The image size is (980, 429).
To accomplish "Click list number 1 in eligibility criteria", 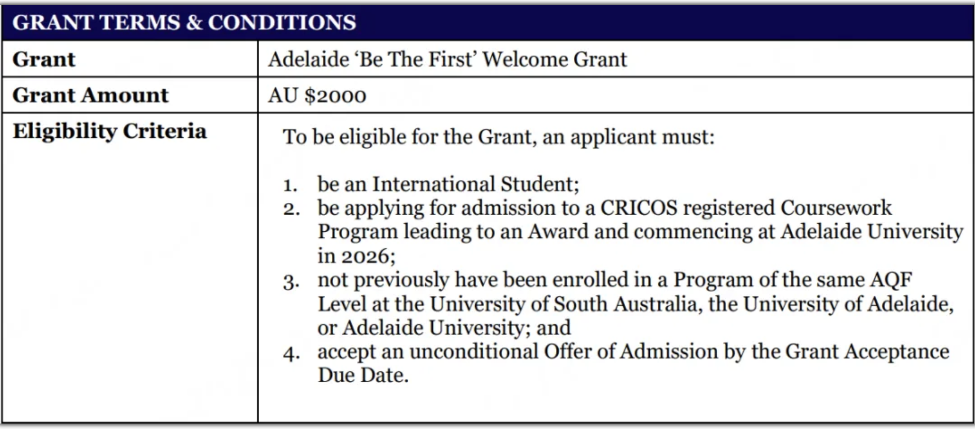I will pos(290,185).
